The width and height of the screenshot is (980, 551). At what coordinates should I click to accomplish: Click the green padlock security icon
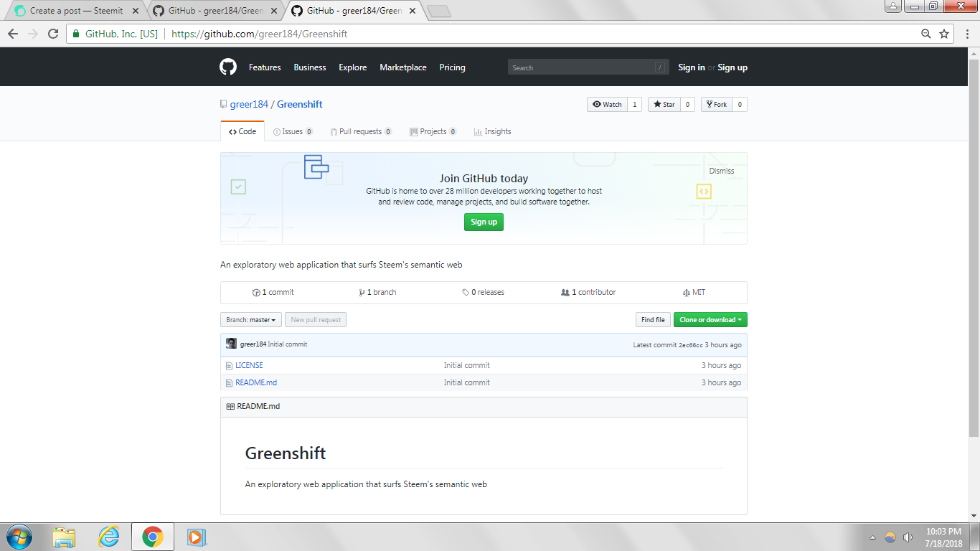[x=77, y=34]
